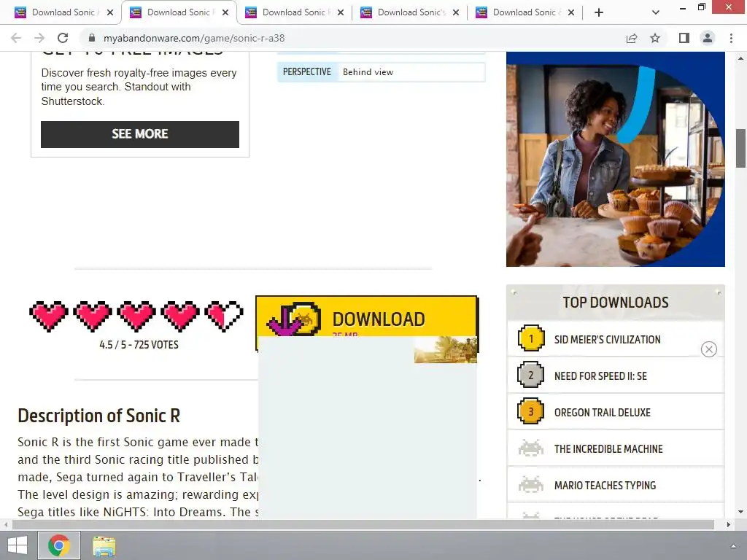Reload the Sonic R page
This screenshot has width=747, height=560.
point(63,38)
